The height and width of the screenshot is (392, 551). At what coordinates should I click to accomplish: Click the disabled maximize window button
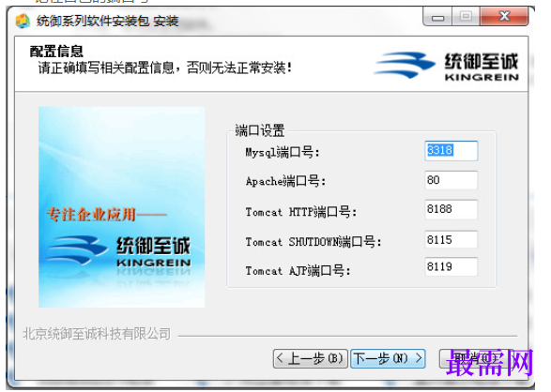coord(466,17)
